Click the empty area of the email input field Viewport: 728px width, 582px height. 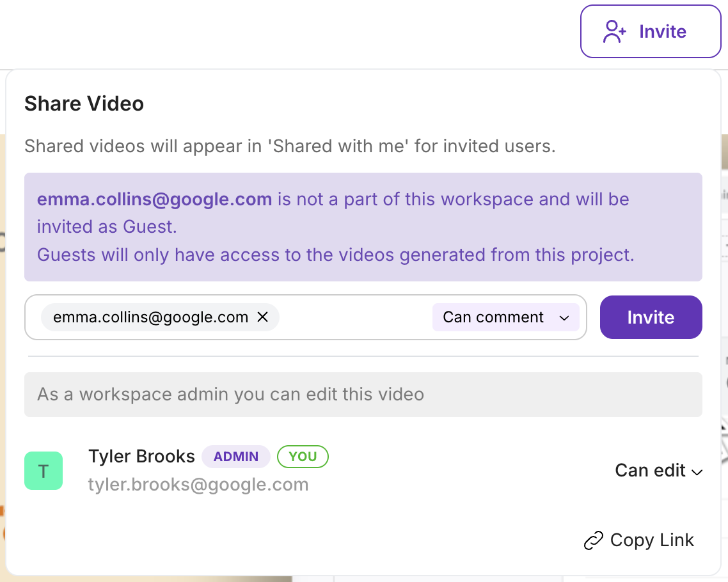[355, 317]
